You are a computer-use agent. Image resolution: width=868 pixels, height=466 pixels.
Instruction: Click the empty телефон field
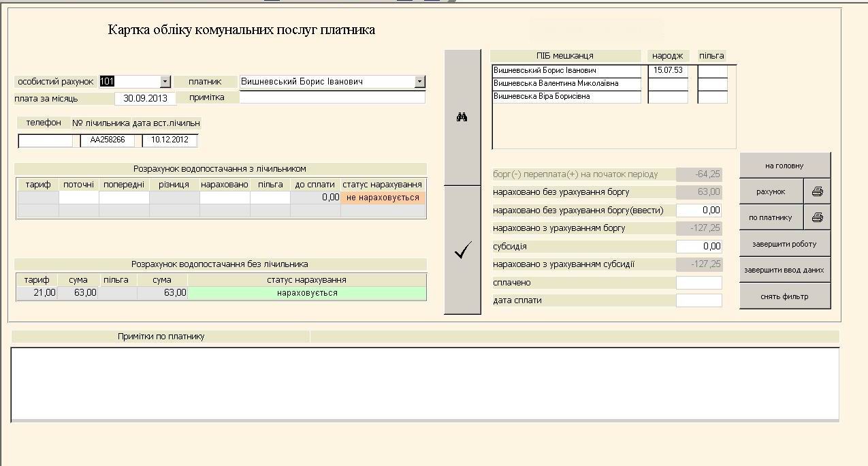tap(45, 140)
